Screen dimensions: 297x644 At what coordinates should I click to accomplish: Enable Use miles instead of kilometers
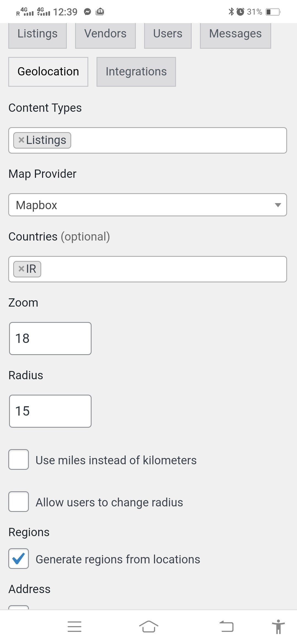point(19,459)
